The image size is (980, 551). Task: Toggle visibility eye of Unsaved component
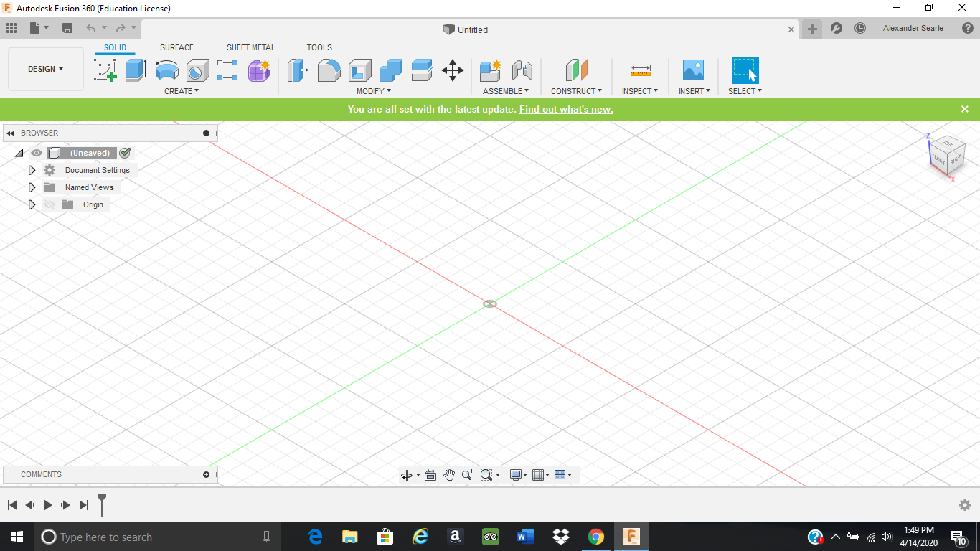(37, 153)
